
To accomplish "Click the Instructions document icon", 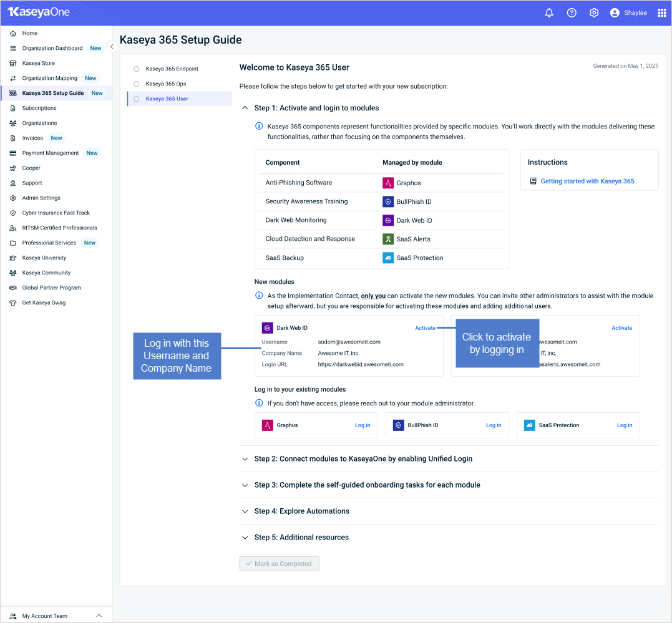I will click(533, 181).
